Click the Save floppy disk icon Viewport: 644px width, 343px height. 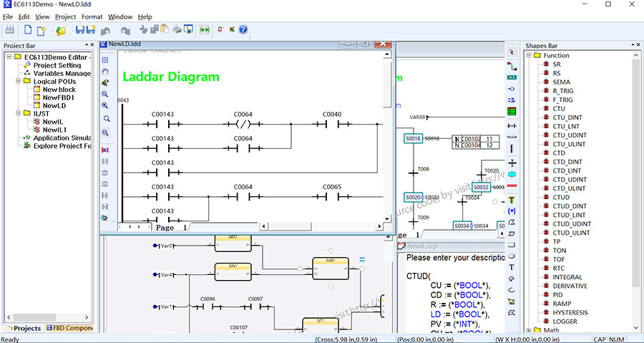[80, 29]
